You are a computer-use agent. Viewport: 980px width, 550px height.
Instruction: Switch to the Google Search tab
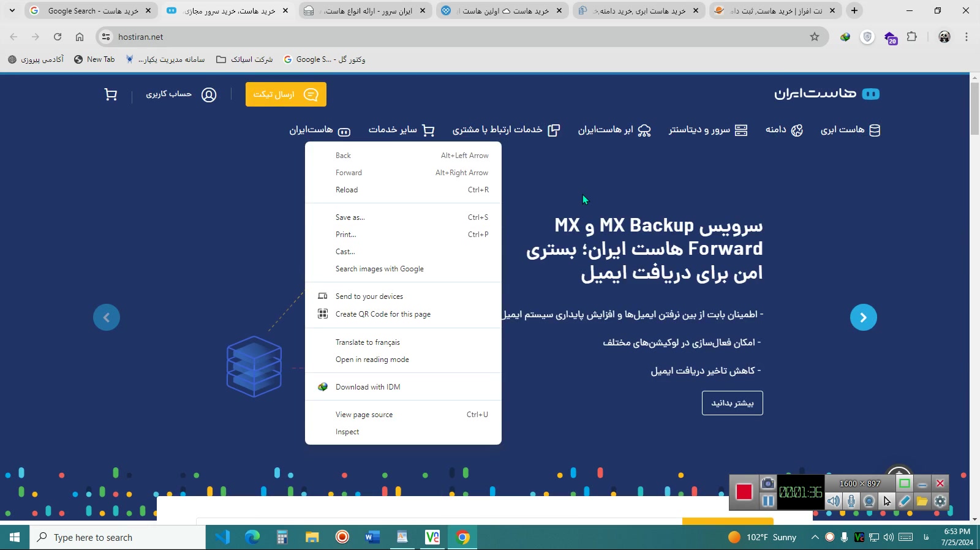pos(91,10)
